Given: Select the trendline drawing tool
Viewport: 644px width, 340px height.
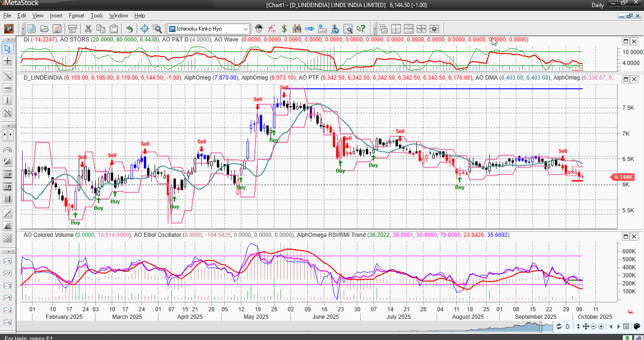Looking at the screenshot, I should [x=8, y=75].
